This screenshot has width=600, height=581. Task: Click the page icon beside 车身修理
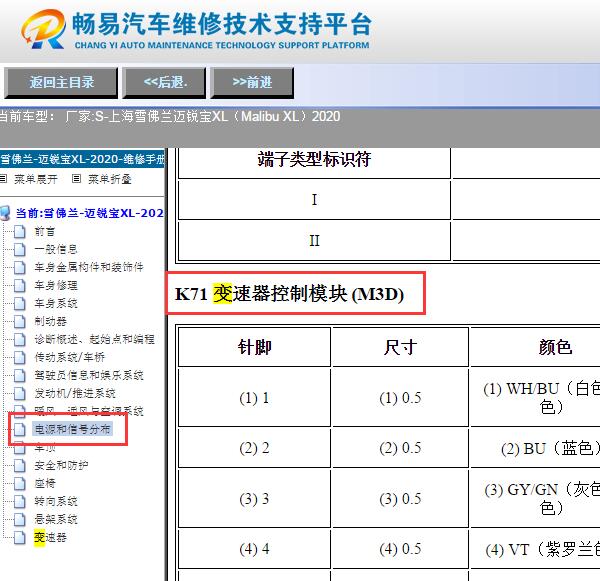[20, 286]
